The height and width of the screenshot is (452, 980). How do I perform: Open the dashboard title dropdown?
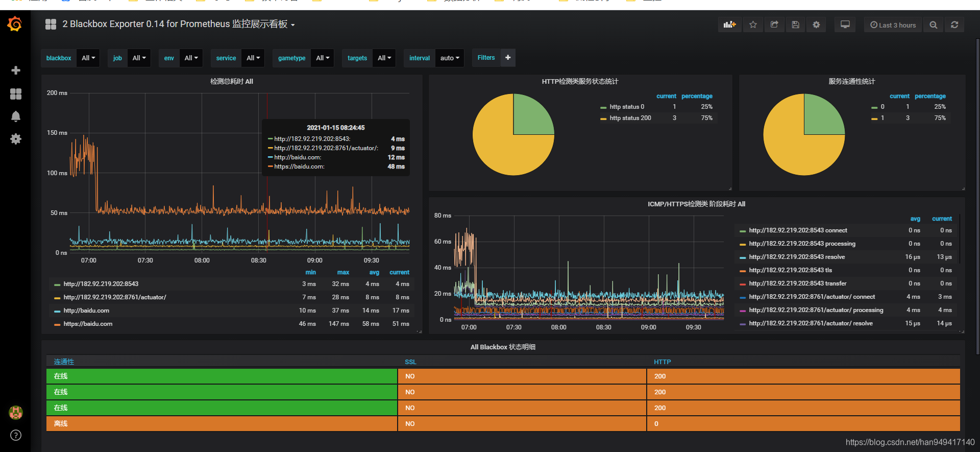click(x=179, y=24)
